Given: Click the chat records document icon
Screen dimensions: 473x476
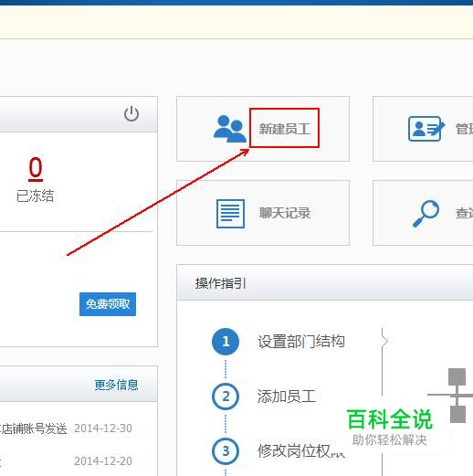Looking at the screenshot, I should tap(230, 213).
